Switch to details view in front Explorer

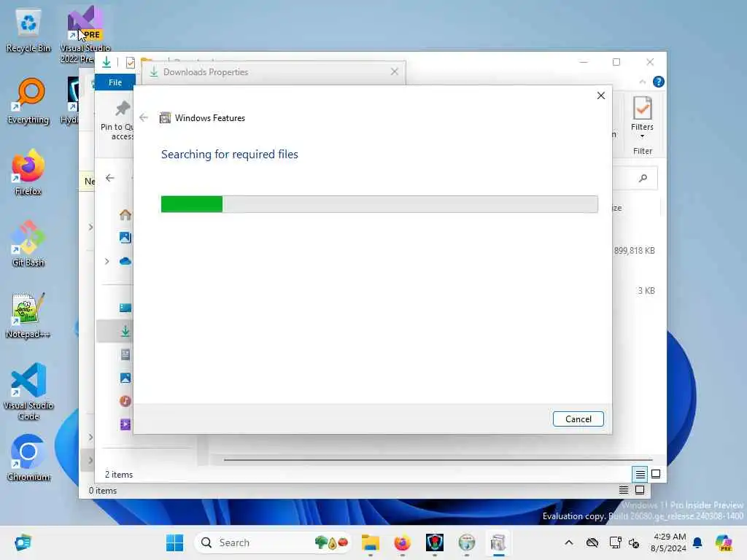point(640,474)
